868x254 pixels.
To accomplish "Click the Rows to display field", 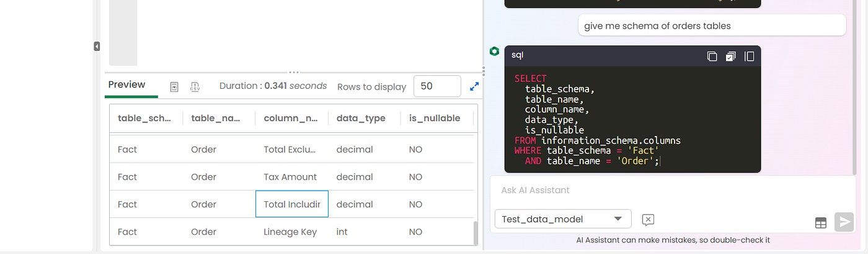I will 437,86.
